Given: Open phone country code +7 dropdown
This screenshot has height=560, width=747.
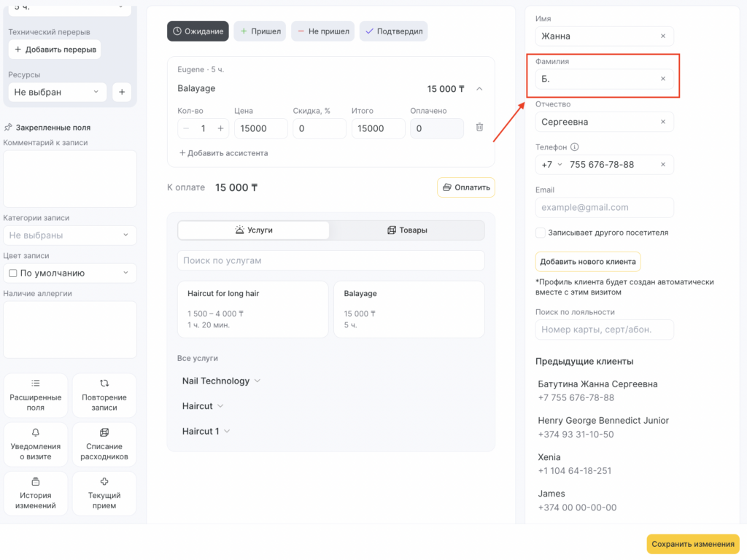Looking at the screenshot, I should click(x=552, y=165).
